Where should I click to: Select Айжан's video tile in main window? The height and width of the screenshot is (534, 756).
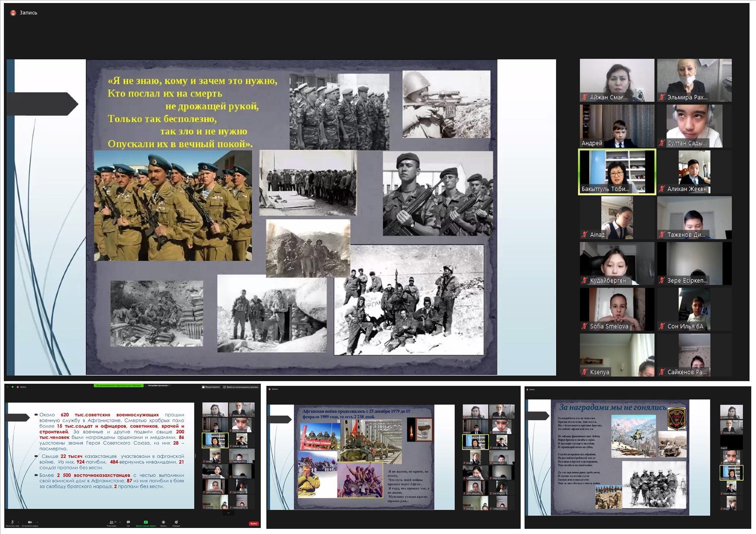[x=617, y=81]
